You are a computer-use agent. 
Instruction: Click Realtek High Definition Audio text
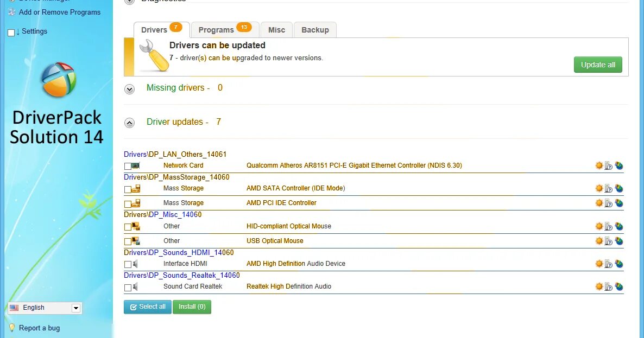click(289, 286)
